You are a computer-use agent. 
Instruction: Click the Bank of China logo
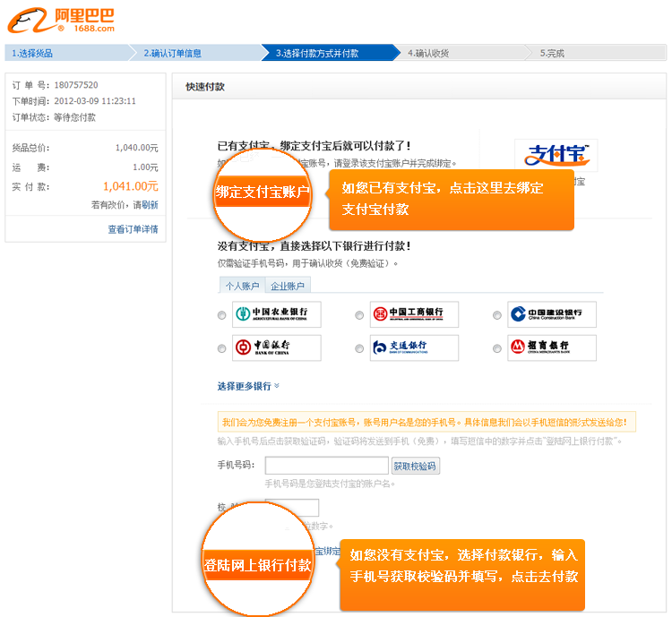pyautogui.click(x=277, y=347)
